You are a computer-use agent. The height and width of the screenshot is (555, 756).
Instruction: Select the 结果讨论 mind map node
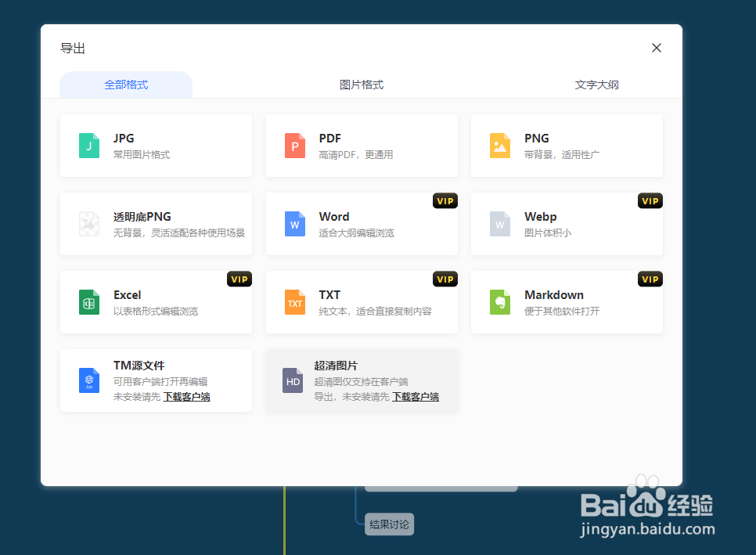(x=389, y=524)
